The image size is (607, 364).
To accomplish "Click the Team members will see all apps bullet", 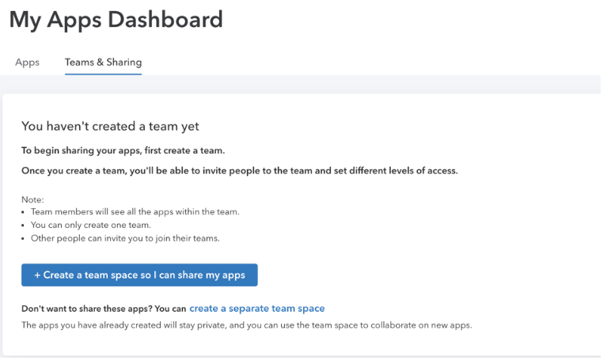I will click(x=135, y=212).
